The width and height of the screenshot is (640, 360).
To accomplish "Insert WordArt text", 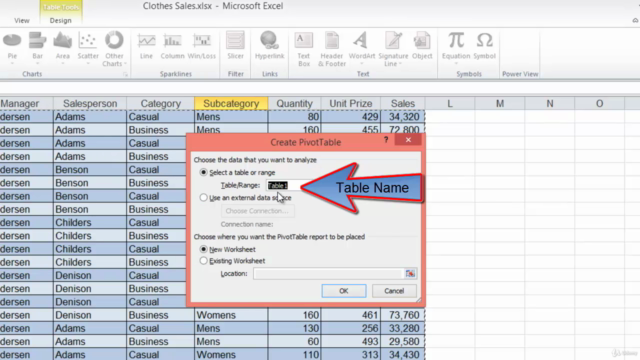I will point(362,47).
